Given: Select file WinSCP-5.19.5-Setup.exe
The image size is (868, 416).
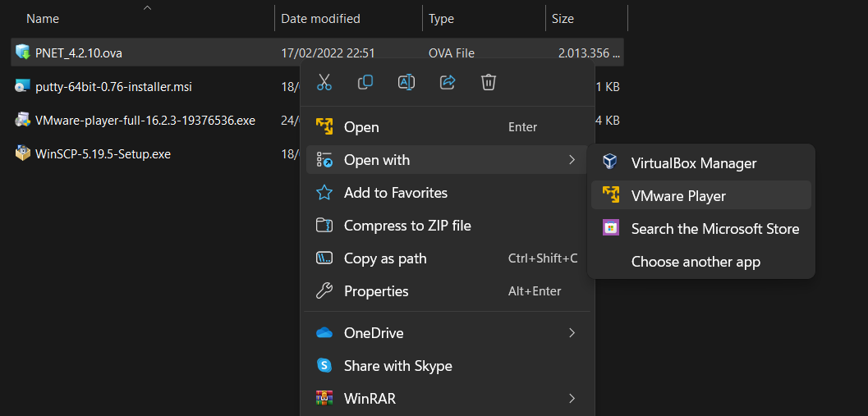Looking at the screenshot, I should click(103, 153).
